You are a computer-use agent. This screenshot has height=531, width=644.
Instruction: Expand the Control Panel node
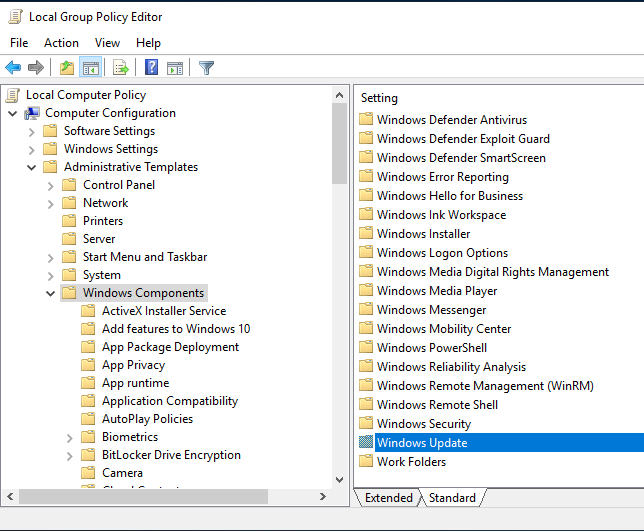[51, 186]
